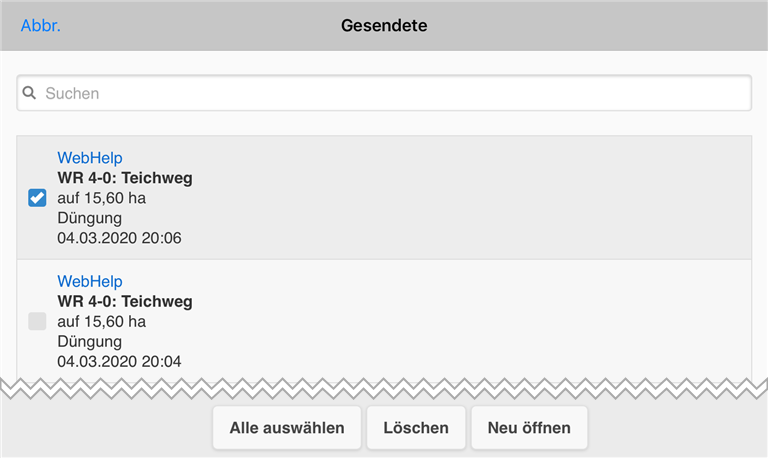Open WebHelp link in the 20:04 entry
This screenshot has height=458, width=768.
click(x=90, y=282)
